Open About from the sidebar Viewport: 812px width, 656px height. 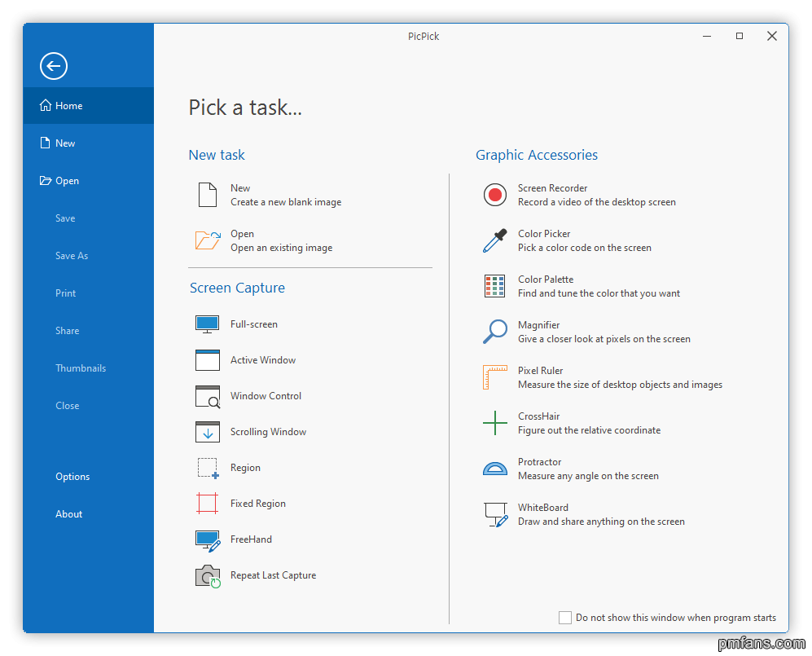88,514
